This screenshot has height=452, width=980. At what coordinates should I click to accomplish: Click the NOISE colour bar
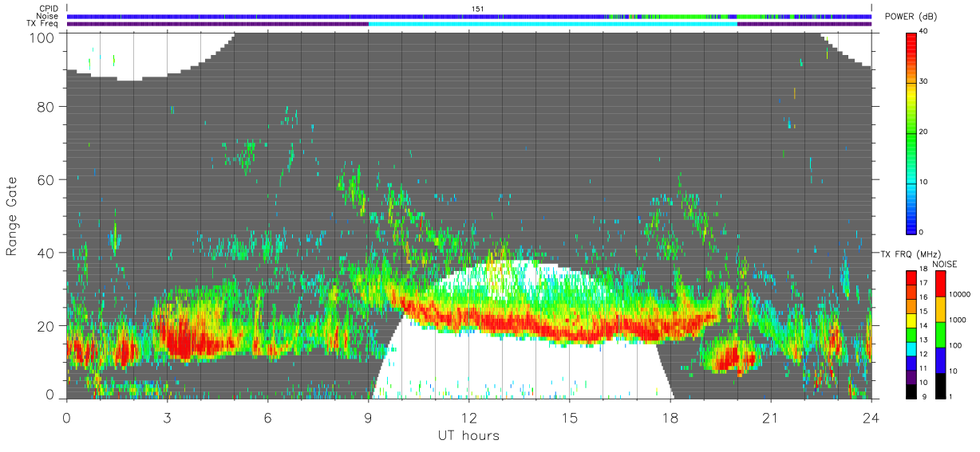pyautogui.click(x=939, y=334)
